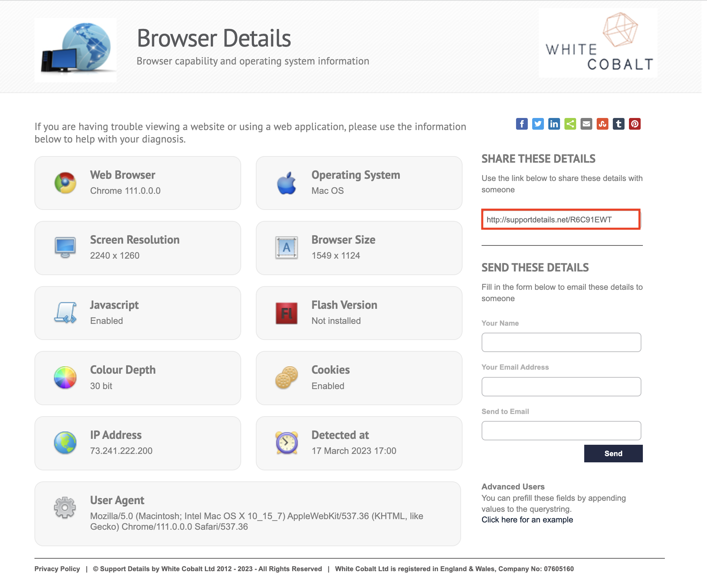The image size is (707, 588).
Task: Click the gear icon beside User Agent
Action: [65, 507]
